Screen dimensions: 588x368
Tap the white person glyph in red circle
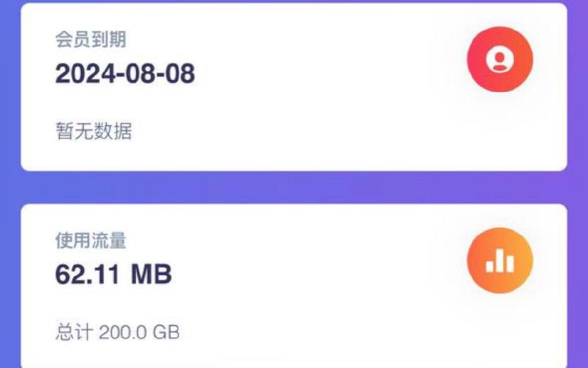[x=500, y=60]
